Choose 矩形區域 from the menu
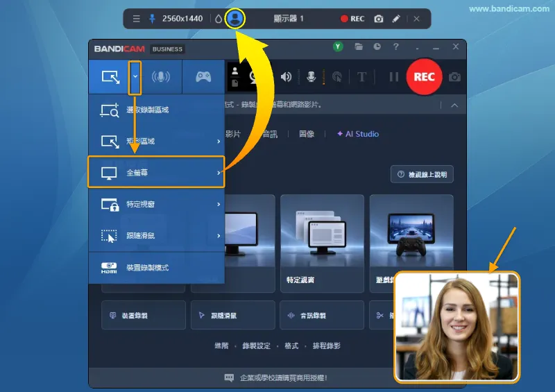This screenshot has width=555, height=392. pos(157,142)
